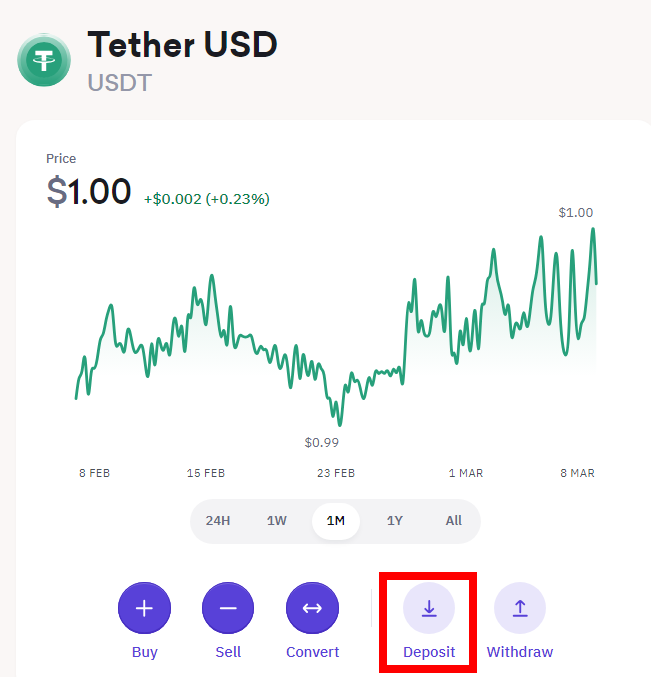Image resolution: width=651 pixels, height=677 pixels.
Task: Click the Convert text label
Action: pos(312,652)
